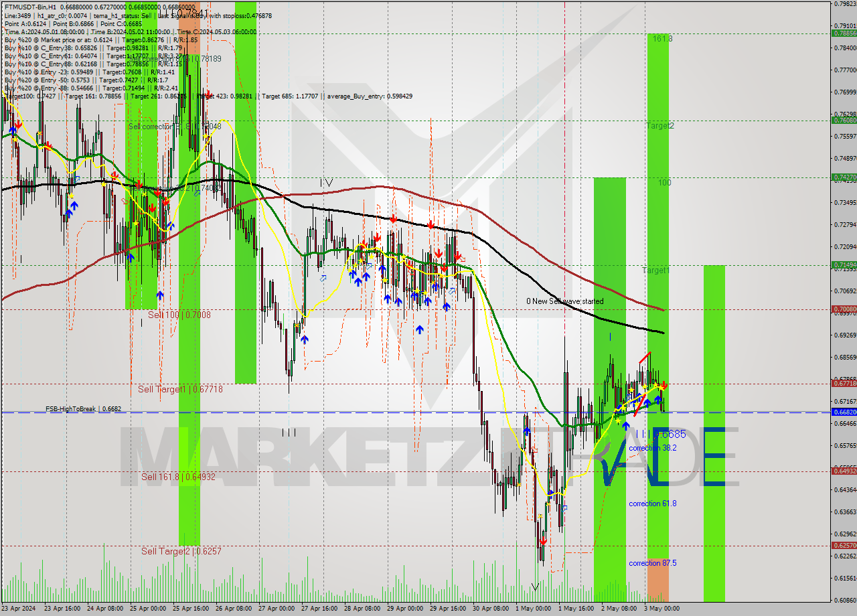Select the '3 May 00:00' time label

(661, 609)
